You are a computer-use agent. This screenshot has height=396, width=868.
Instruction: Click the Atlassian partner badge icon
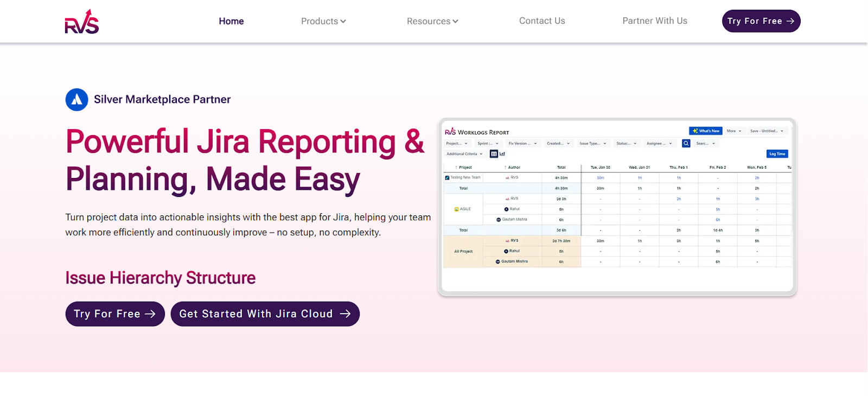(77, 100)
